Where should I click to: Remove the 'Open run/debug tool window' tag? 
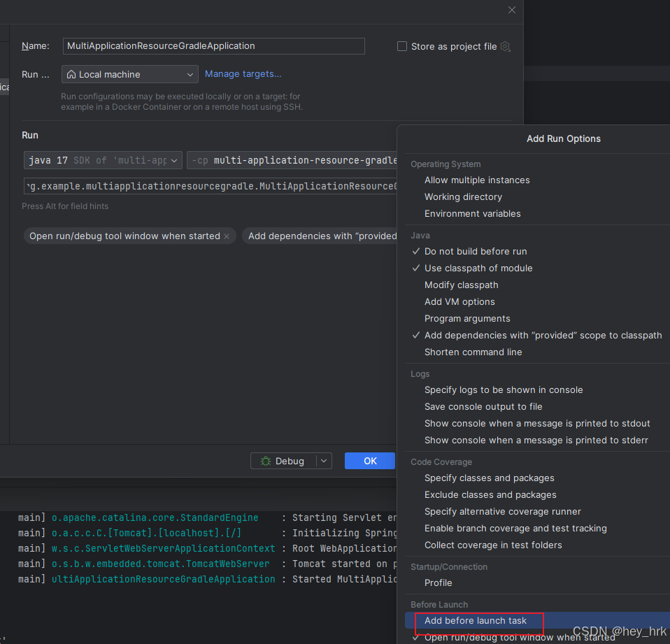pos(227,236)
